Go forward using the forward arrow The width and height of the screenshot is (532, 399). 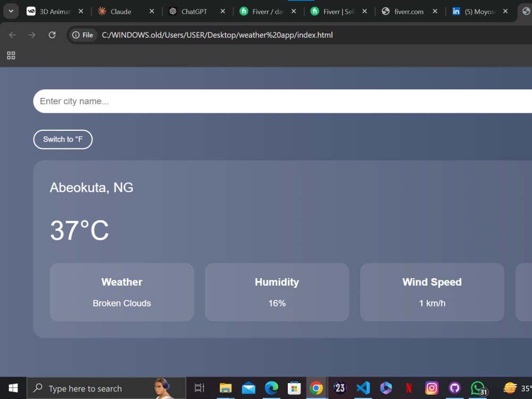32,35
